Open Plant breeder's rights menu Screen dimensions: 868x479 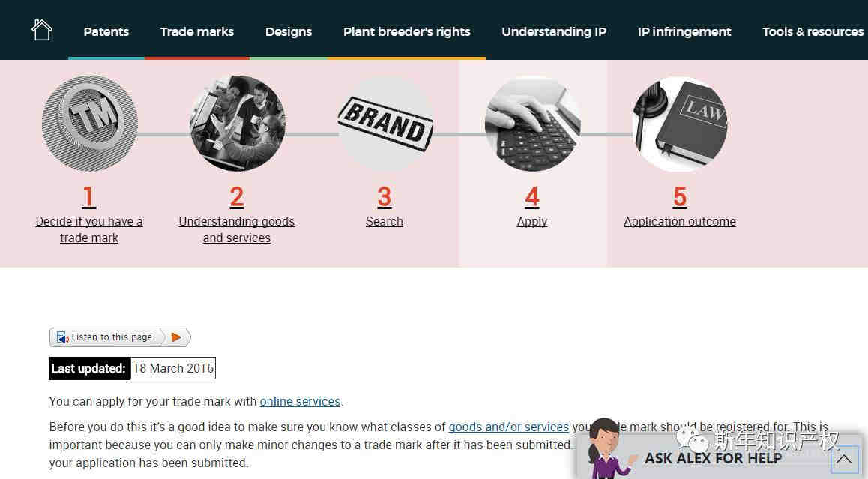pyautogui.click(x=407, y=31)
